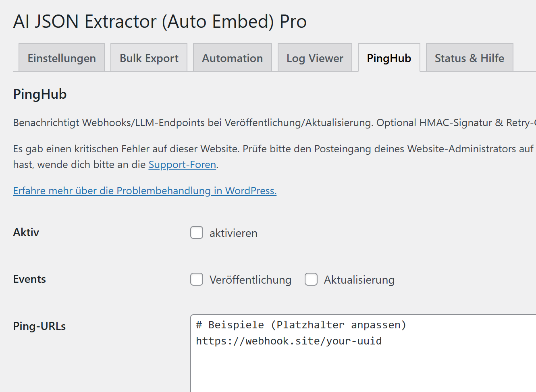Open the WordPress Problembehandlung help link

coord(144,191)
